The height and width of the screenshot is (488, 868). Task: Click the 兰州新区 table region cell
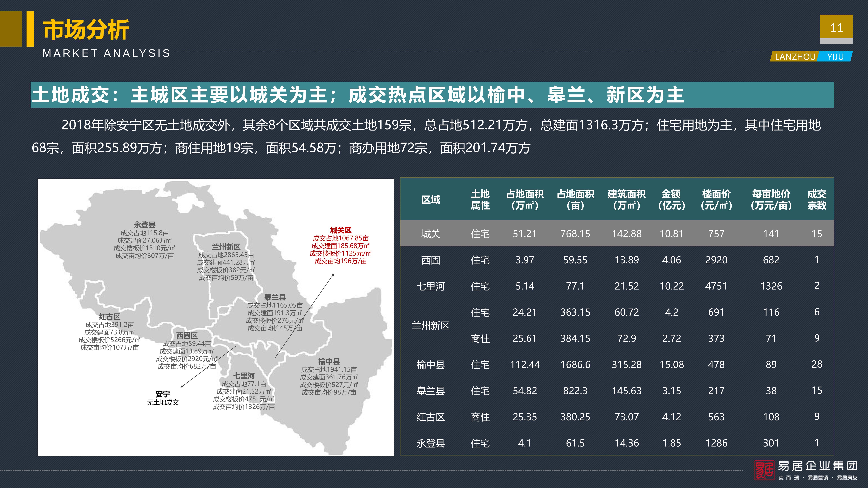click(x=431, y=326)
